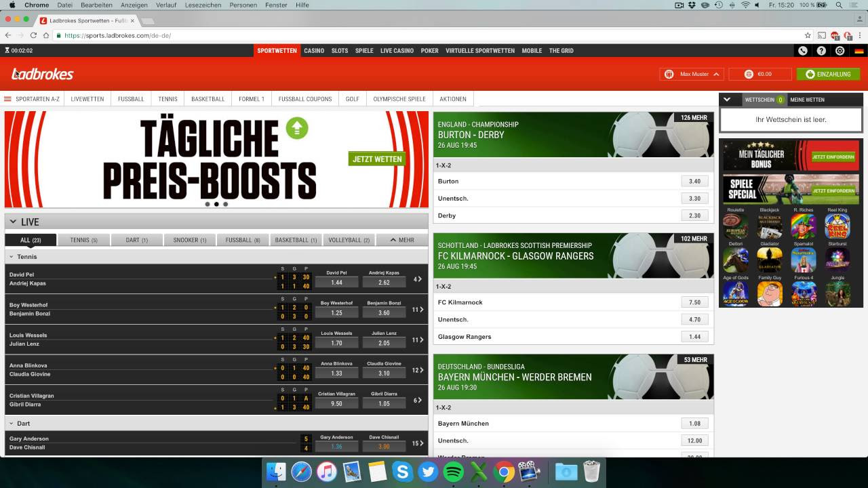Launch Spotify from the Dock
The image size is (868, 488).
pos(453,472)
